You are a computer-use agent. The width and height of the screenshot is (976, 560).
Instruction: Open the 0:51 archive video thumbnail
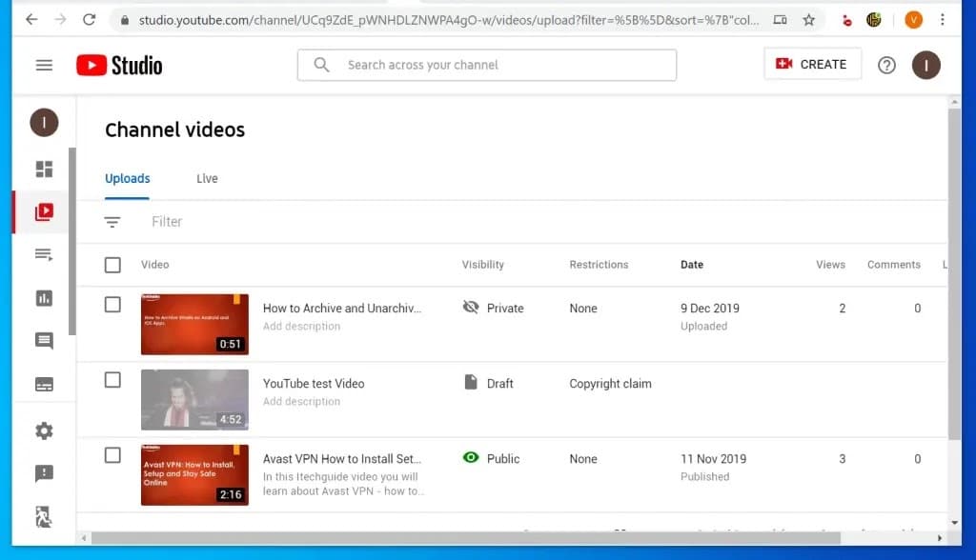click(194, 324)
